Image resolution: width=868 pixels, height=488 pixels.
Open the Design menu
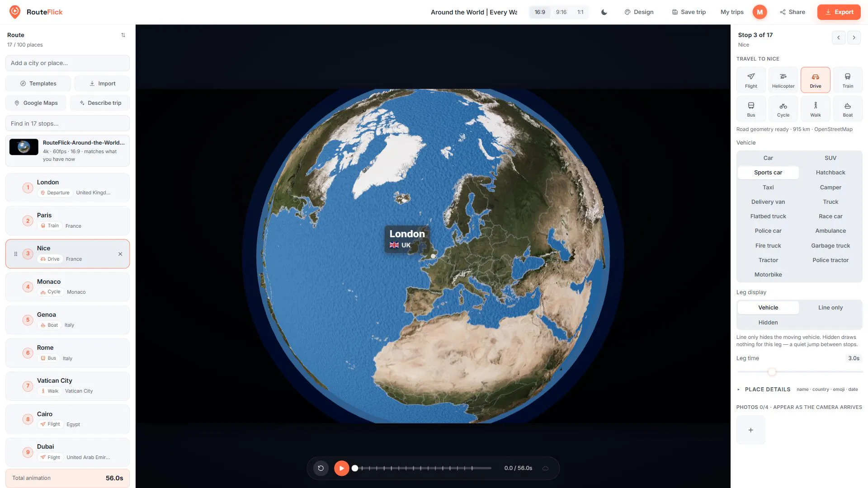pos(639,12)
